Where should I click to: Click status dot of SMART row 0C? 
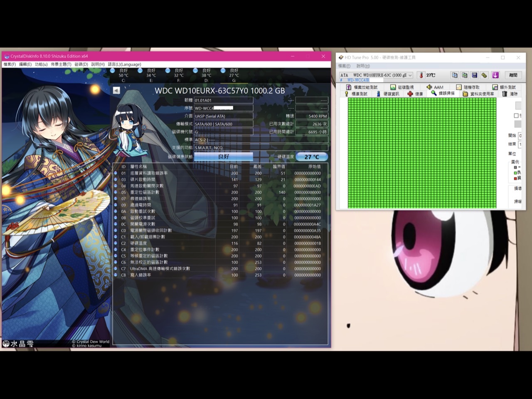pyautogui.click(x=116, y=224)
